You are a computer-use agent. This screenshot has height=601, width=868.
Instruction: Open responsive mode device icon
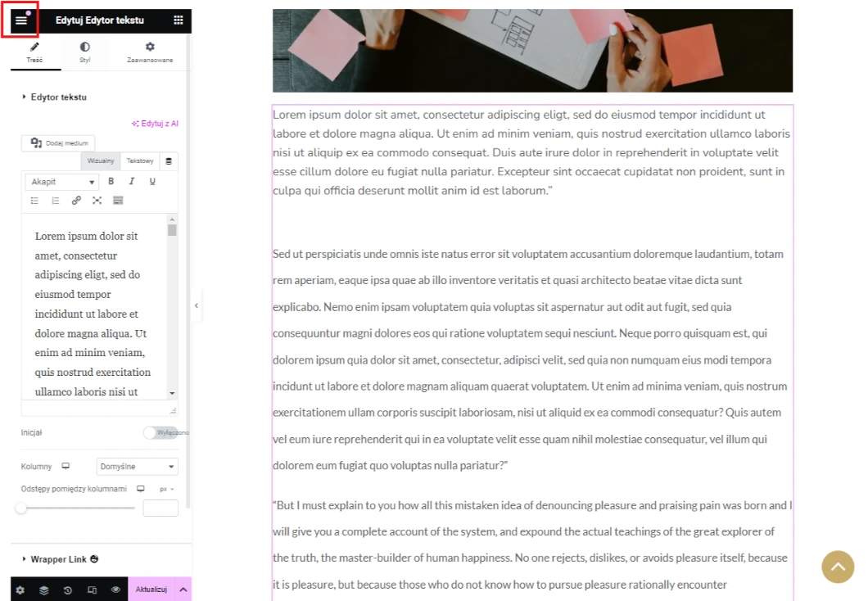pos(92,590)
